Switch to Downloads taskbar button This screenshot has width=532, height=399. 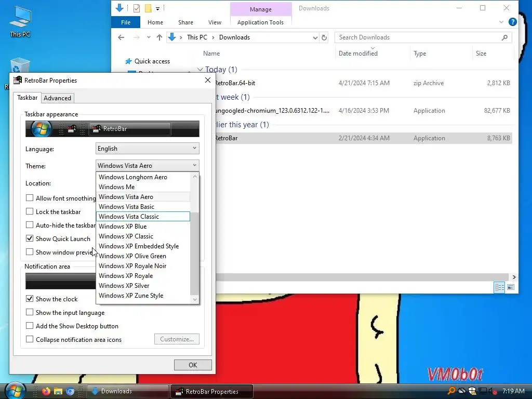pos(128,391)
